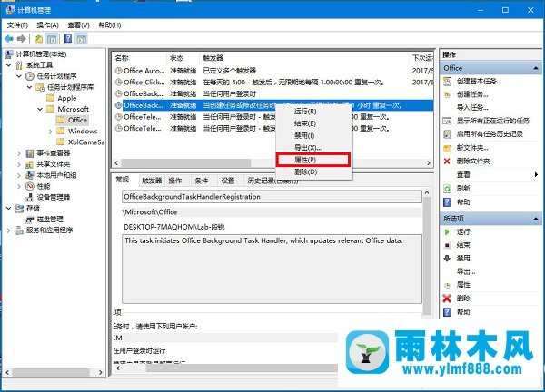
Task: Click 创建基本任务 icon in actions pane
Action: click(x=447, y=82)
